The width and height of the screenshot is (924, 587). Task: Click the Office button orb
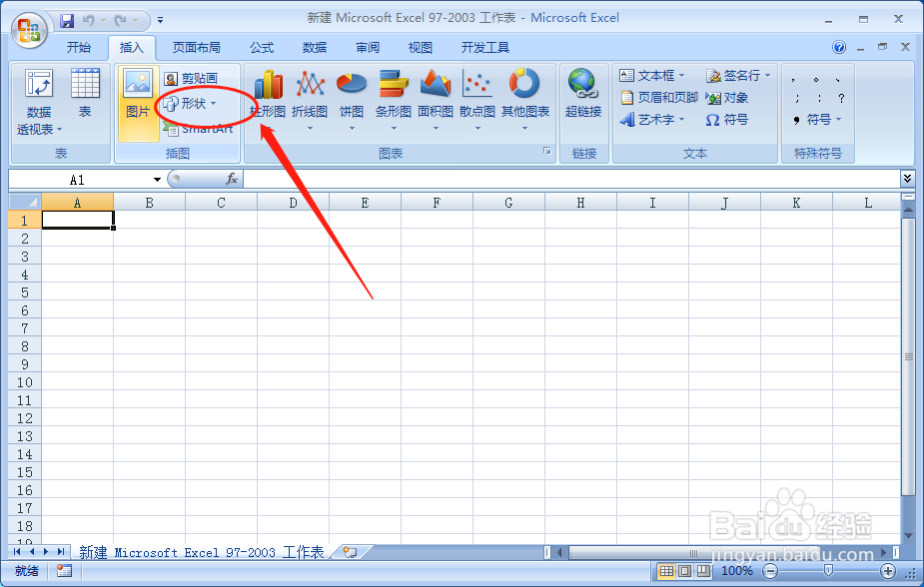click(x=29, y=30)
